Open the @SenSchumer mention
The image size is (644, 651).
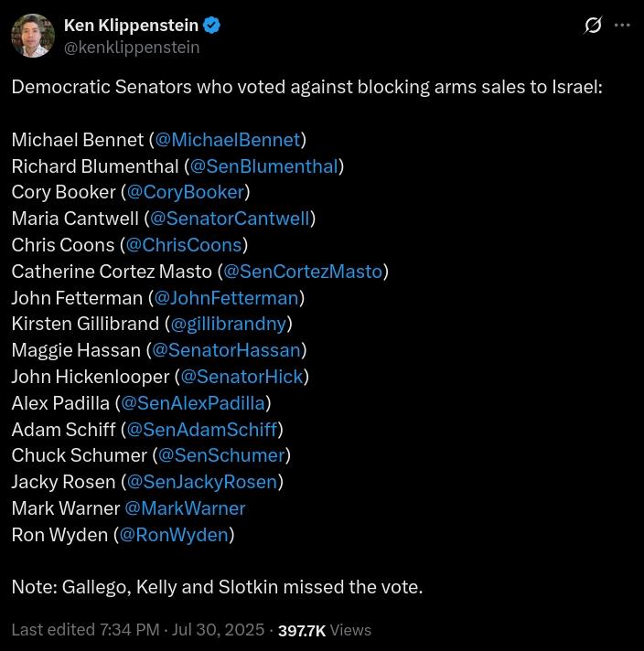point(221,455)
